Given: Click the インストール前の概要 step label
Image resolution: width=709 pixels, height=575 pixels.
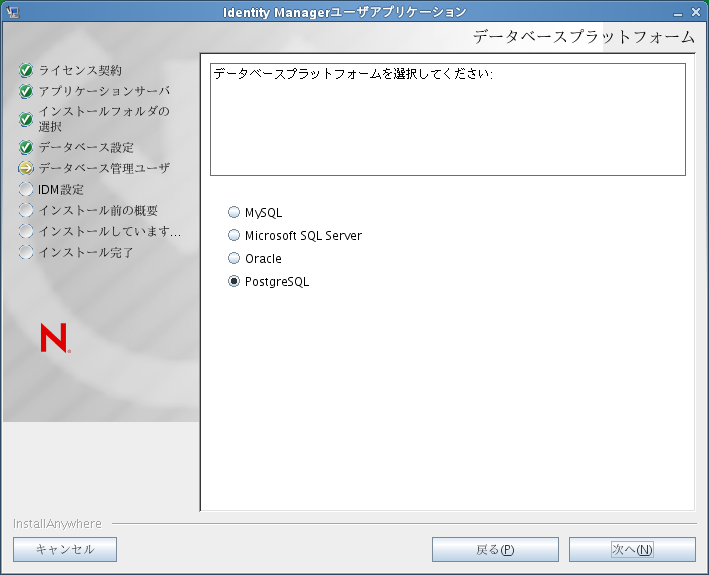Looking at the screenshot, I should (98, 210).
